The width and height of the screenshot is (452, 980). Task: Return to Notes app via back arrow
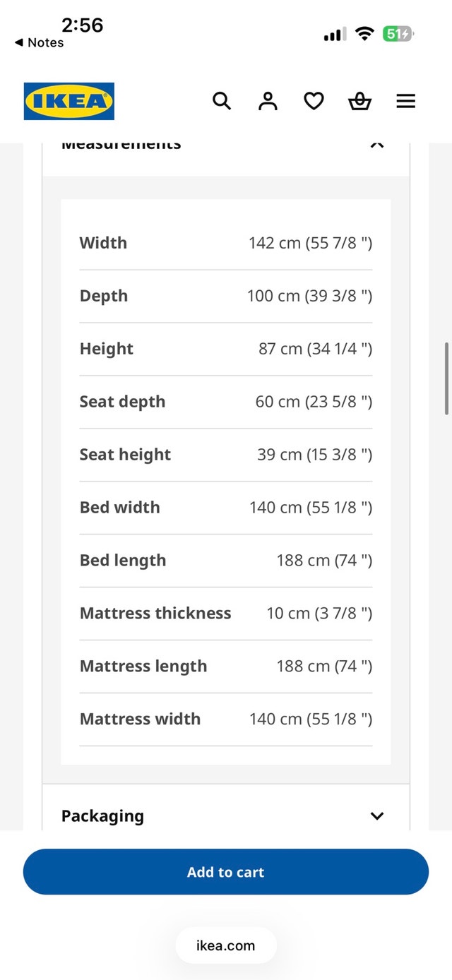pos(39,42)
